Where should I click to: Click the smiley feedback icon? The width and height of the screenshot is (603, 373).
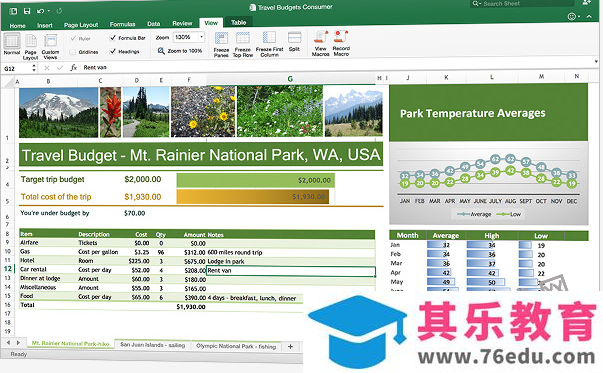(x=572, y=17)
